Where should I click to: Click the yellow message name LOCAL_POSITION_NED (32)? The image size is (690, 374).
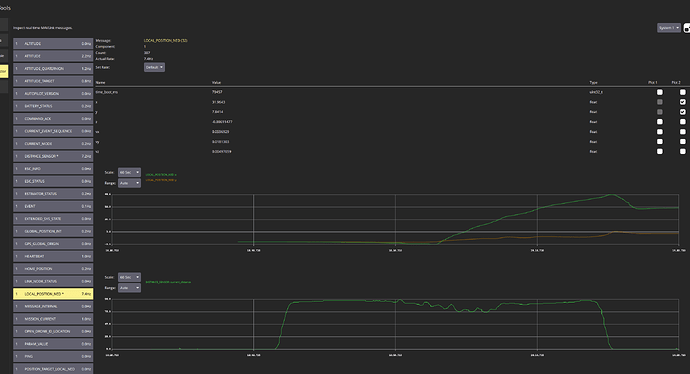[x=165, y=40]
